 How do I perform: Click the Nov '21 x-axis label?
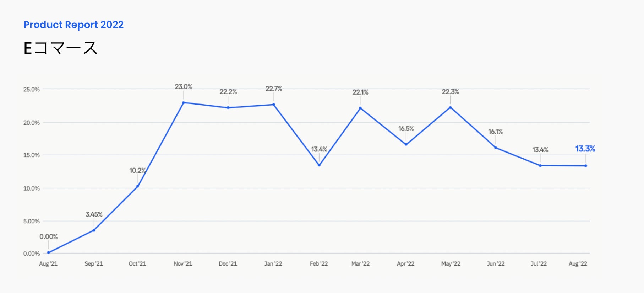point(183,263)
